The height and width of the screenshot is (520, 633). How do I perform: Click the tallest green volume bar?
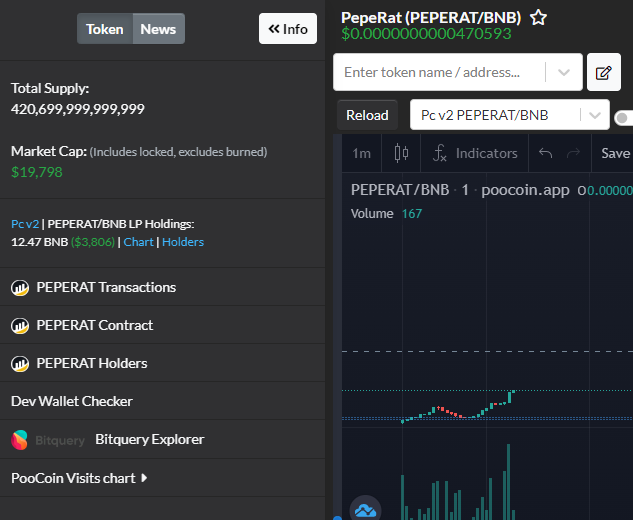coord(509,482)
